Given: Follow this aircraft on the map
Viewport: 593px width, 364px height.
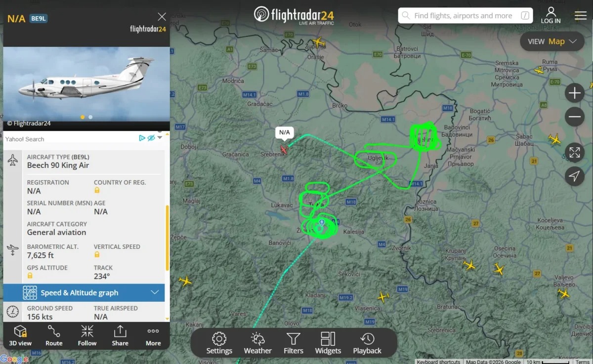Looking at the screenshot, I should tap(87, 335).
